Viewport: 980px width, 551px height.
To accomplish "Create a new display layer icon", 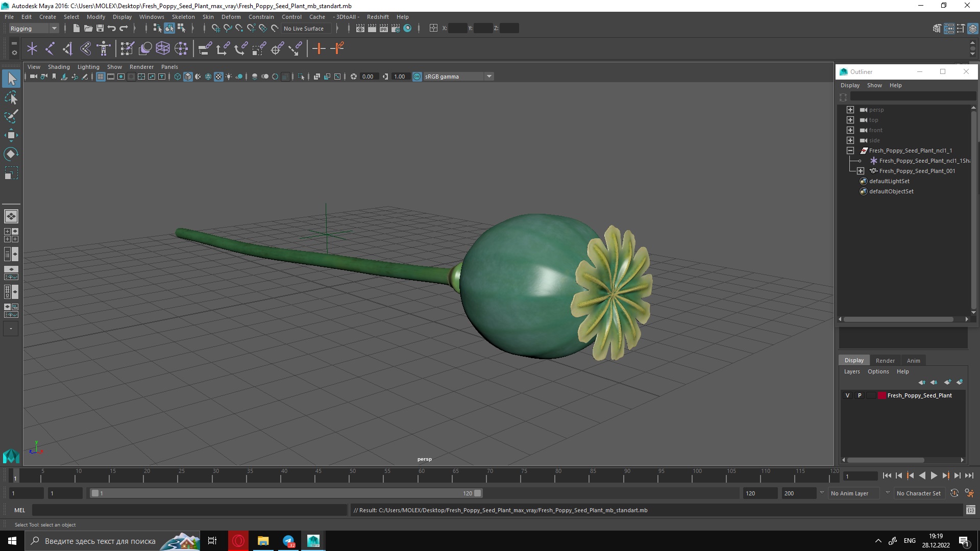I will (x=948, y=382).
